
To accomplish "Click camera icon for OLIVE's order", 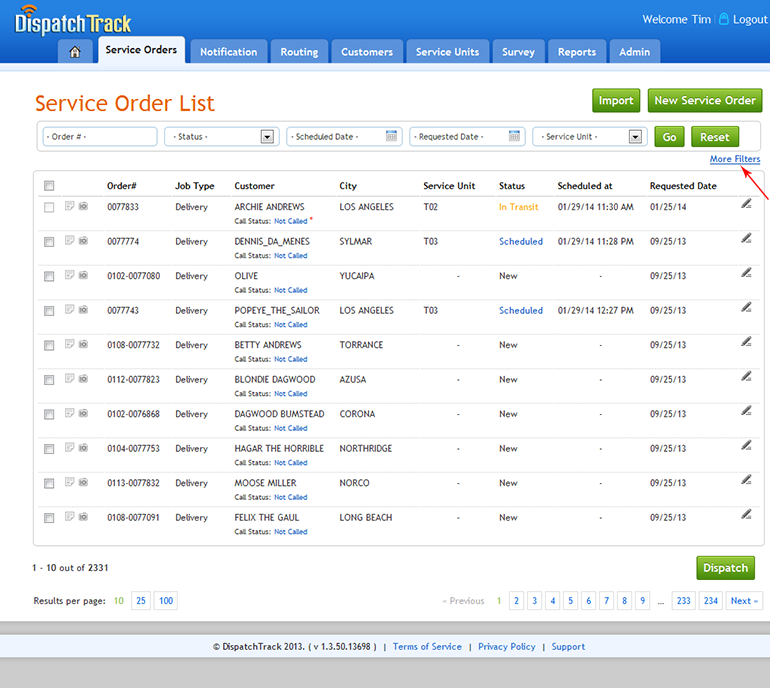I will click(83, 276).
